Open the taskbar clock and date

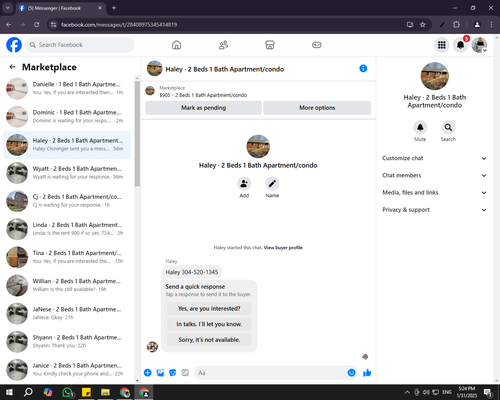467,392
